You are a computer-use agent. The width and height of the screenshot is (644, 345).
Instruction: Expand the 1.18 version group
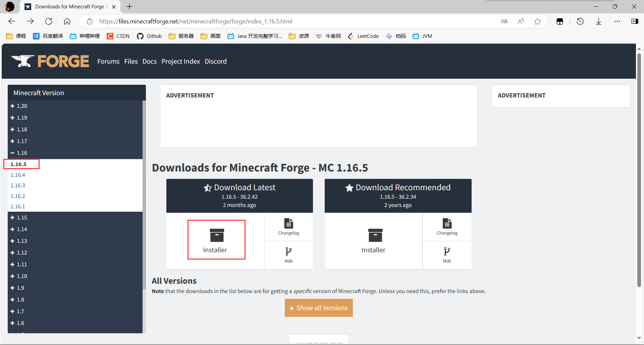click(x=19, y=130)
